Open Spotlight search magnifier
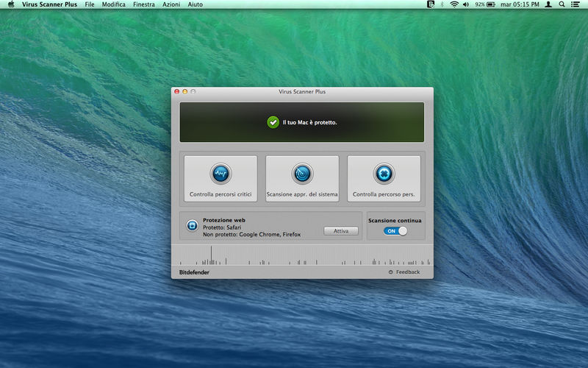The width and height of the screenshot is (588, 368). 562,4
